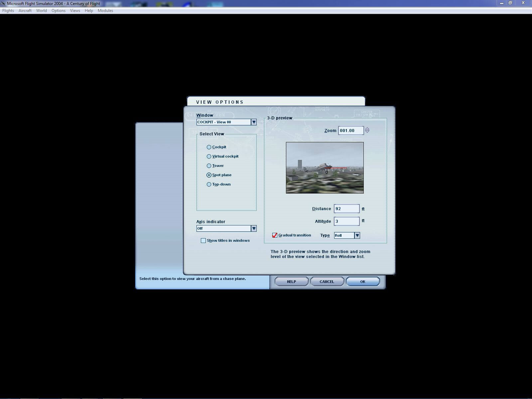
Task: Minimize the Flight Simulator window
Action: (x=502, y=3)
